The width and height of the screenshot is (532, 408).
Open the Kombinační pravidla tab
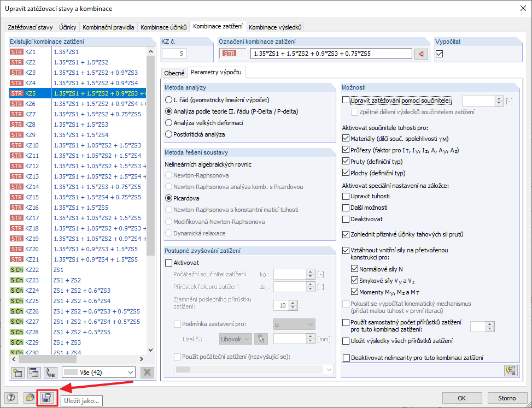point(108,27)
